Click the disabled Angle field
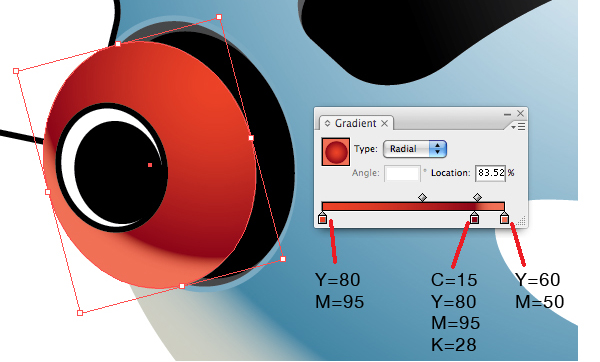 pos(402,173)
